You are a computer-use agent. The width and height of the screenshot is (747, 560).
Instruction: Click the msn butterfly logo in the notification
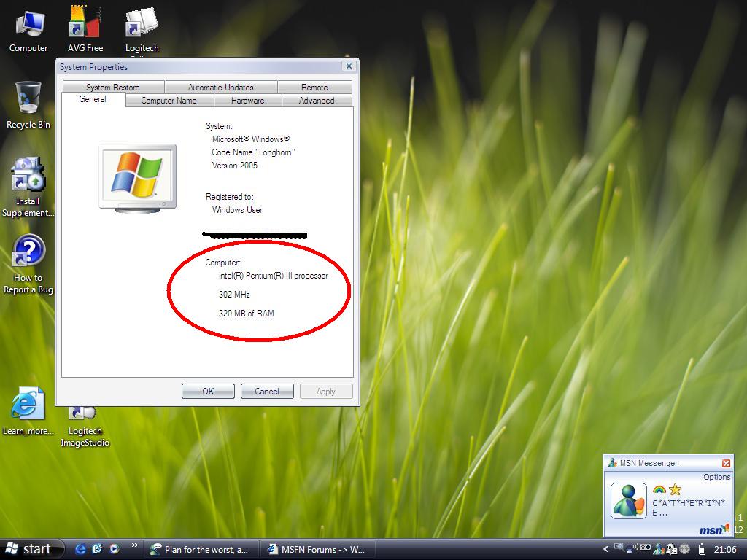pos(714,529)
